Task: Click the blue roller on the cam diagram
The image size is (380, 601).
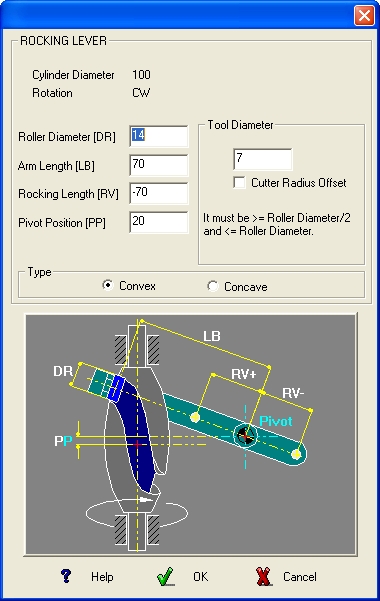Action: point(116,388)
